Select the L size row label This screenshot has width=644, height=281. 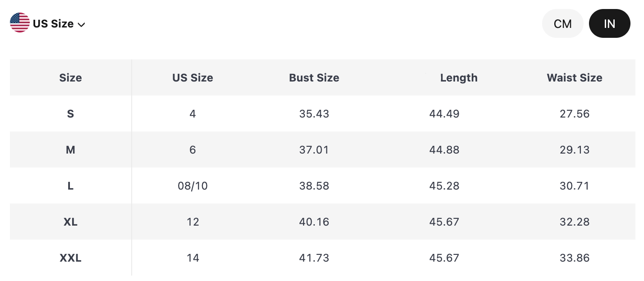point(70,186)
